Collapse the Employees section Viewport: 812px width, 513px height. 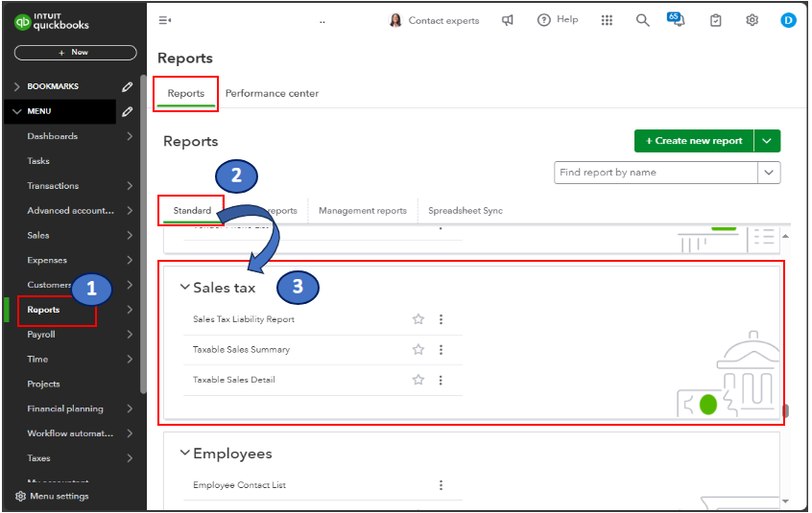click(185, 453)
